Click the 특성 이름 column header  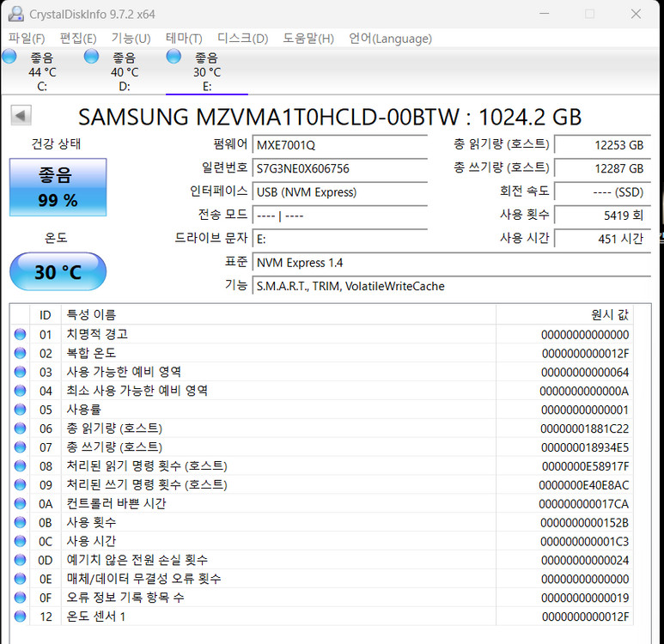click(x=278, y=315)
